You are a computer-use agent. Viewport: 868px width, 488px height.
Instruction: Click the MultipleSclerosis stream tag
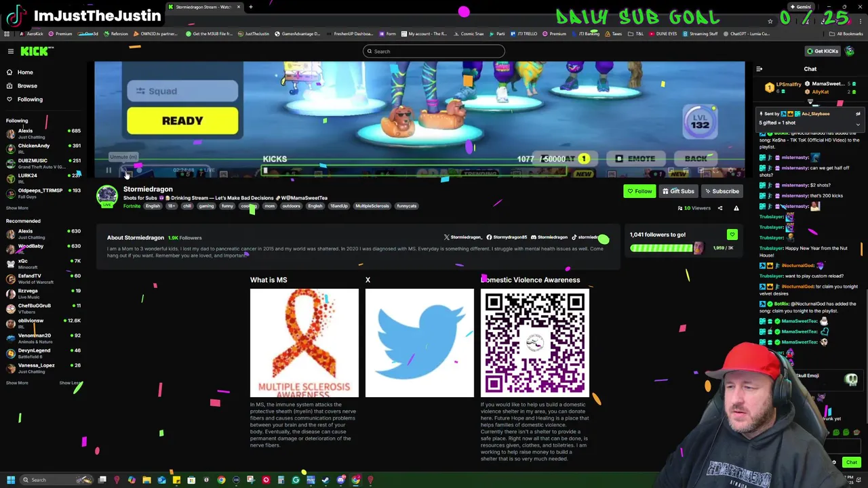[372, 206]
